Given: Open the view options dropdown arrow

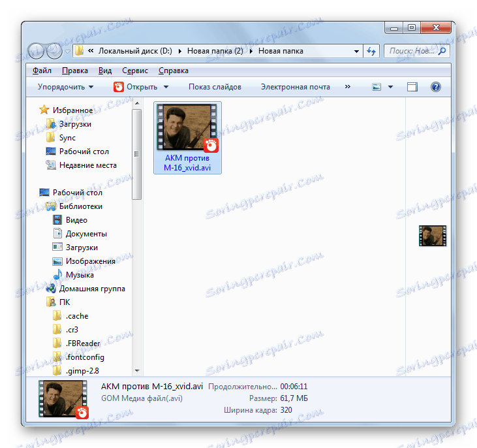Looking at the screenshot, I should tap(391, 87).
